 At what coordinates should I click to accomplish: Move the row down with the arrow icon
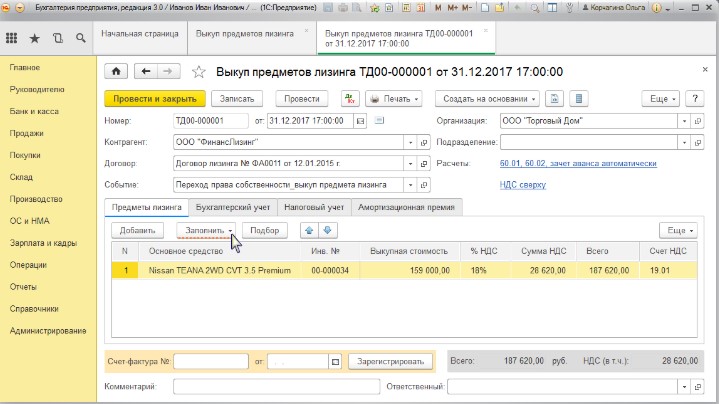pos(326,230)
